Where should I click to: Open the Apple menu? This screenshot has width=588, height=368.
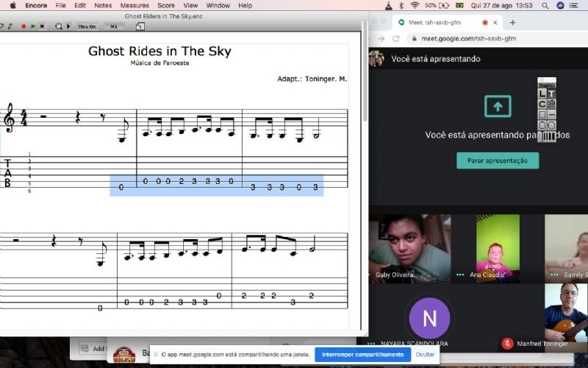[x=12, y=5]
